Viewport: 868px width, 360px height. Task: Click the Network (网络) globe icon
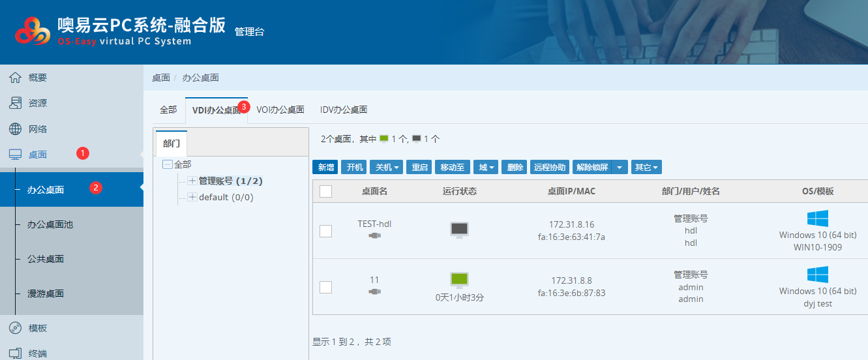click(15, 129)
